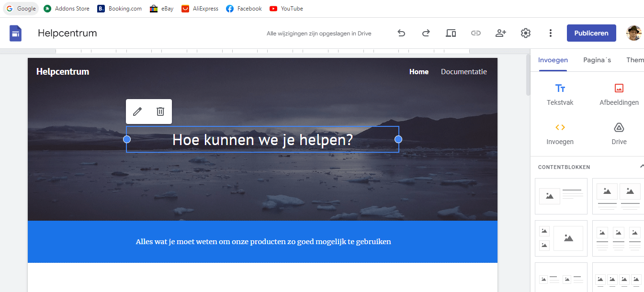This screenshot has width=644, height=292.
Task: Collapse the Contentblokken section
Action: pyautogui.click(x=642, y=167)
